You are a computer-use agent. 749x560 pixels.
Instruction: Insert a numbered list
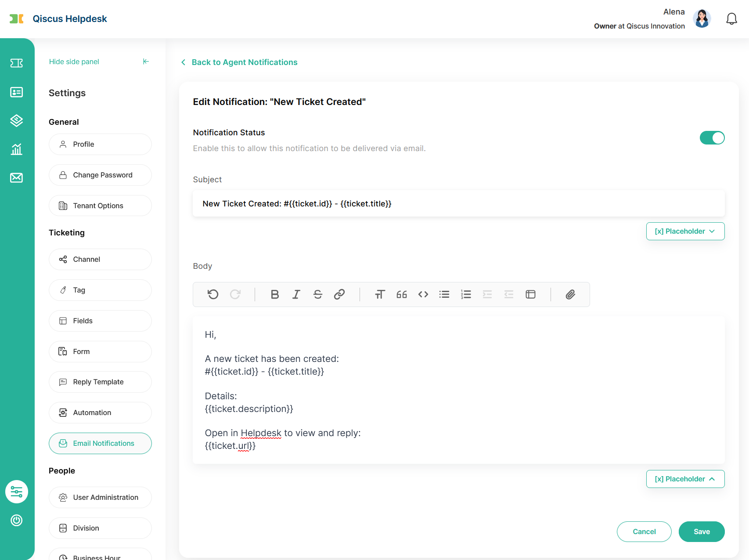coord(466,294)
